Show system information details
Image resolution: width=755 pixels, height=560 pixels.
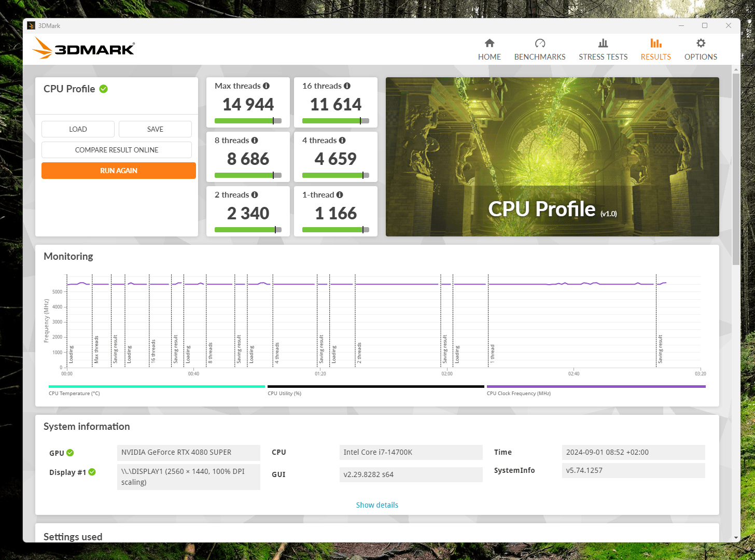(x=377, y=505)
